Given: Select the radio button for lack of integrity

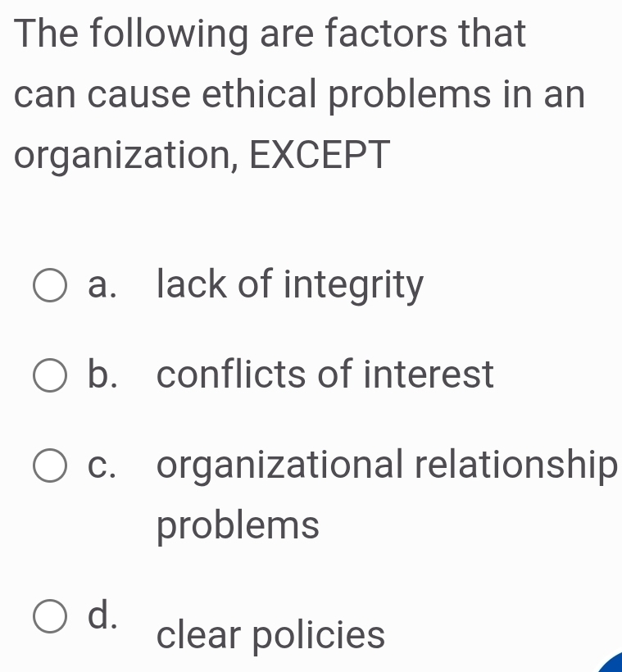Looking at the screenshot, I should pos(51,285).
